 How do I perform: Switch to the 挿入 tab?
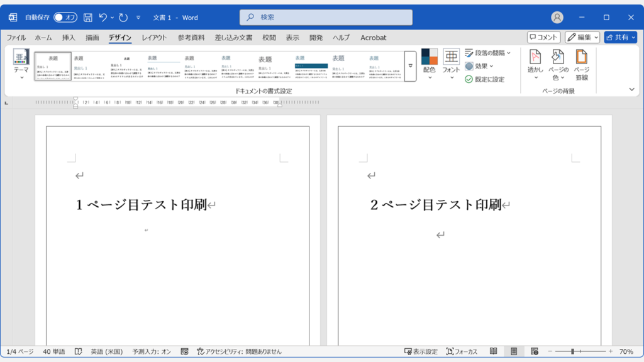(x=69, y=38)
